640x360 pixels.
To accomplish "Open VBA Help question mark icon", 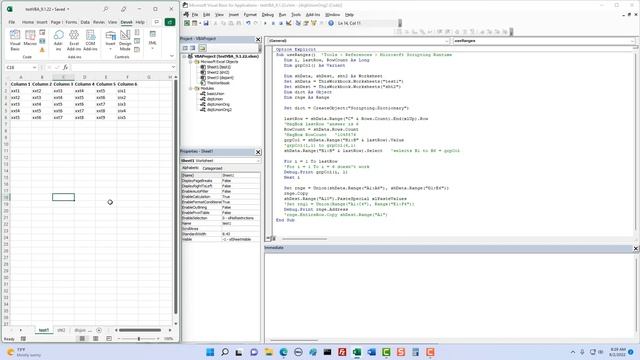I will (x=331, y=23).
